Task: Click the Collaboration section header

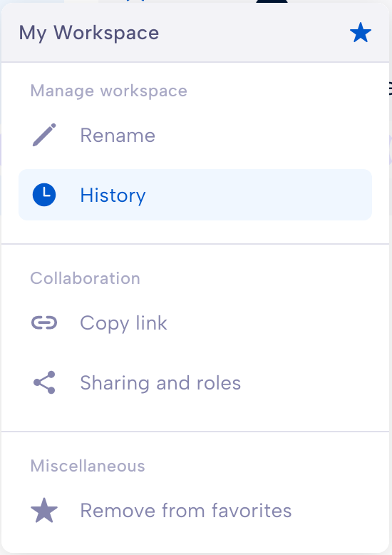Action: coord(86,278)
